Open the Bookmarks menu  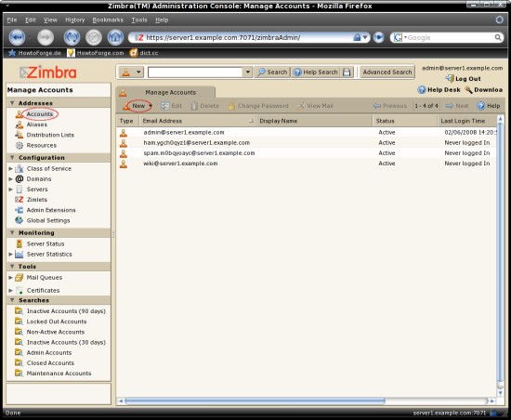(108, 20)
